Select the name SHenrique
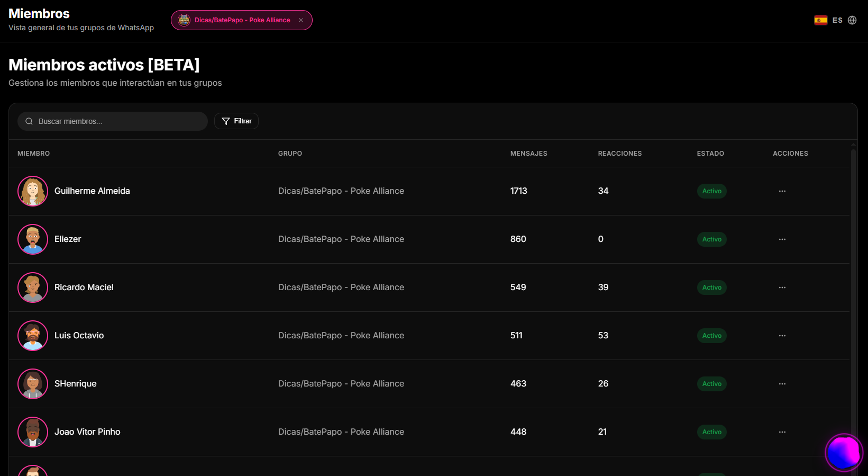 coord(76,384)
